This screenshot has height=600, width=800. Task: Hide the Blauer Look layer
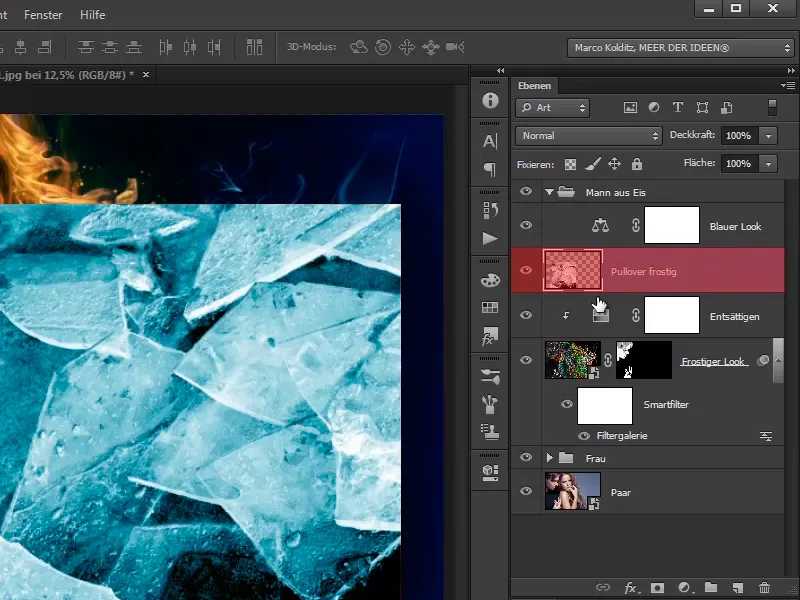[526, 225]
